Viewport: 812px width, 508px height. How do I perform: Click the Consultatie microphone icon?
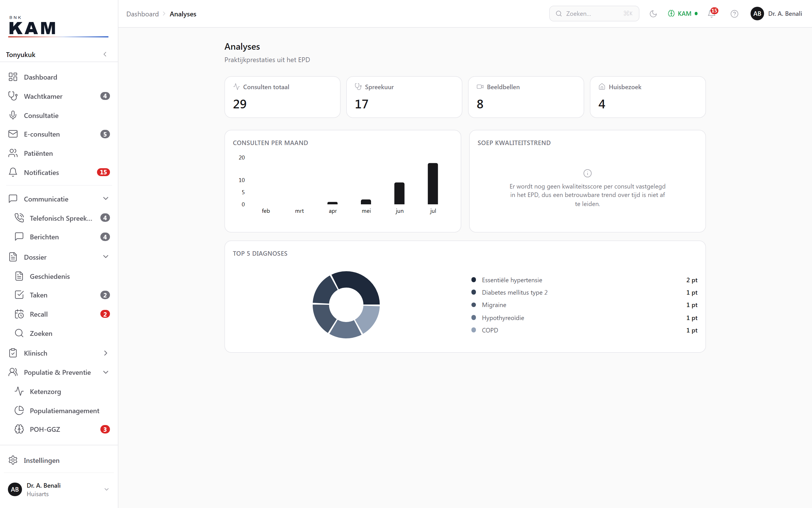pos(13,115)
